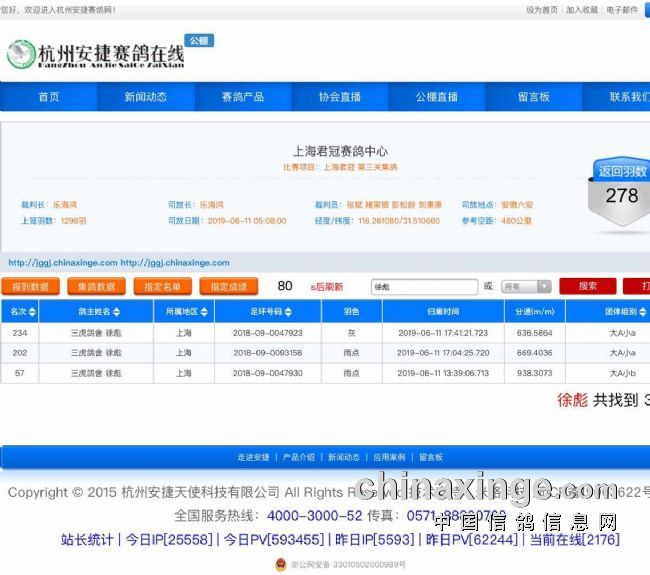Open the 协会直播 navigation tab
The width and height of the screenshot is (650, 575).
(x=340, y=97)
